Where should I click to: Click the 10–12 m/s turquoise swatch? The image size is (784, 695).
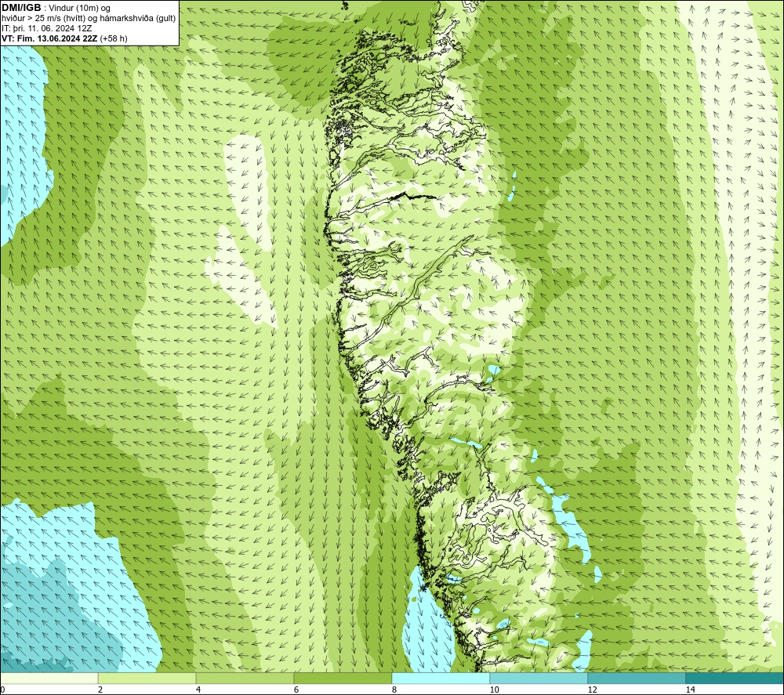(x=539, y=678)
